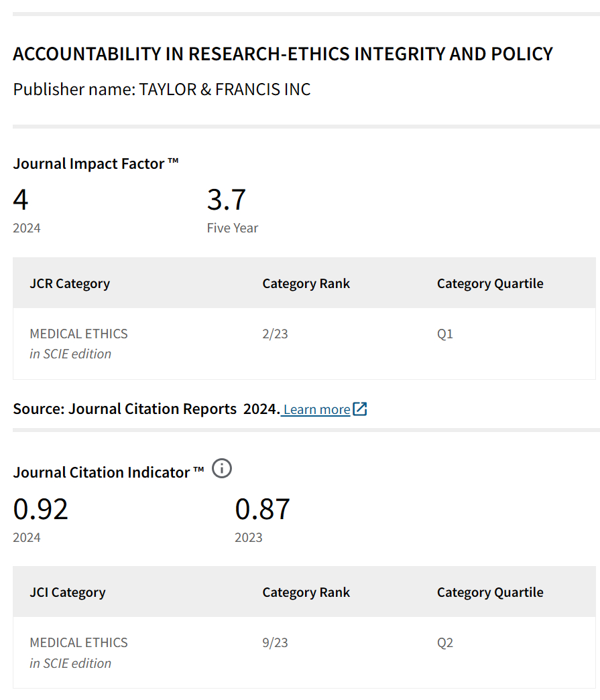Select the 2024 citation indicator value 0.92
This screenshot has width=600, height=700.
tap(41, 509)
